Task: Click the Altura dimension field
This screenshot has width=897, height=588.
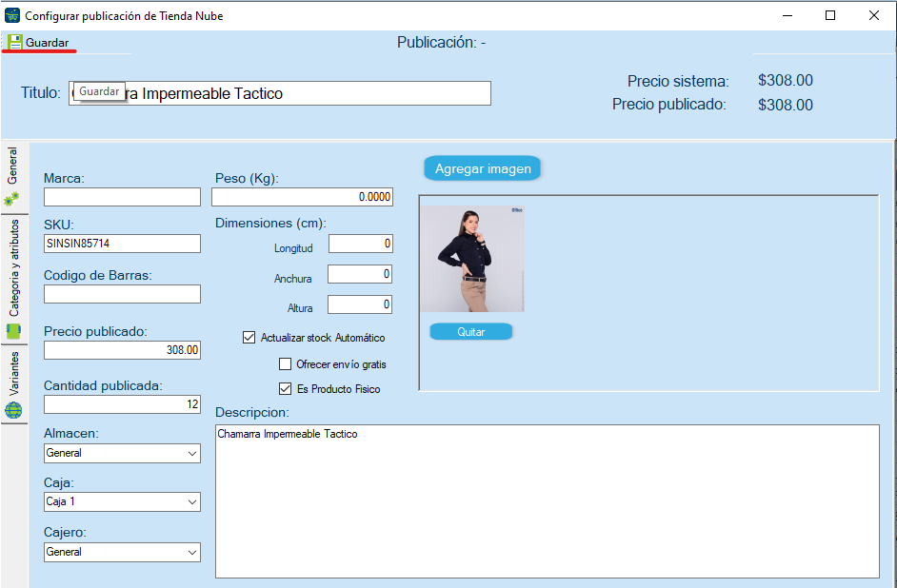Action: pyautogui.click(x=360, y=304)
